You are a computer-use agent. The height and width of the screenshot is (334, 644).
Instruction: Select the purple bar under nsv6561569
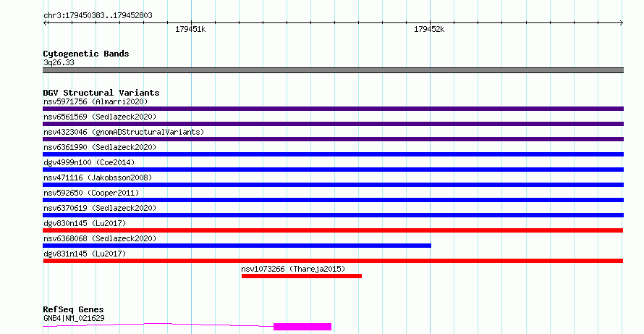tap(333, 124)
